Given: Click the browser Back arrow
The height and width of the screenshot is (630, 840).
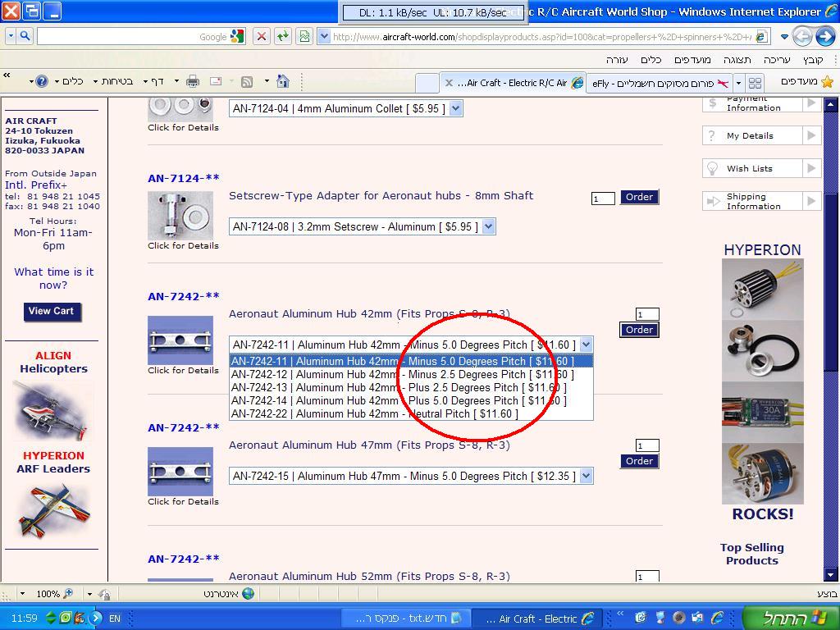Looking at the screenshot, I should [x=802, y=36].
